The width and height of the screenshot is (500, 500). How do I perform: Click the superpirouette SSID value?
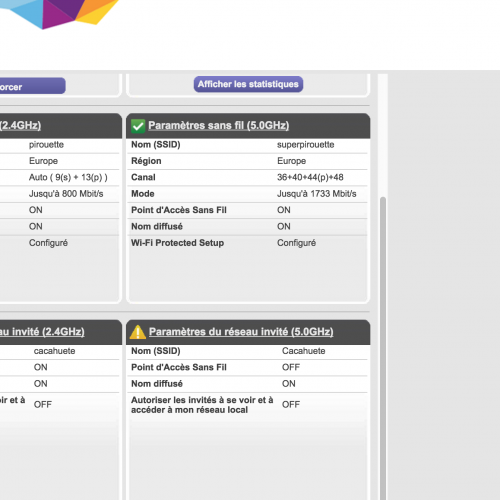pos(306,145)
